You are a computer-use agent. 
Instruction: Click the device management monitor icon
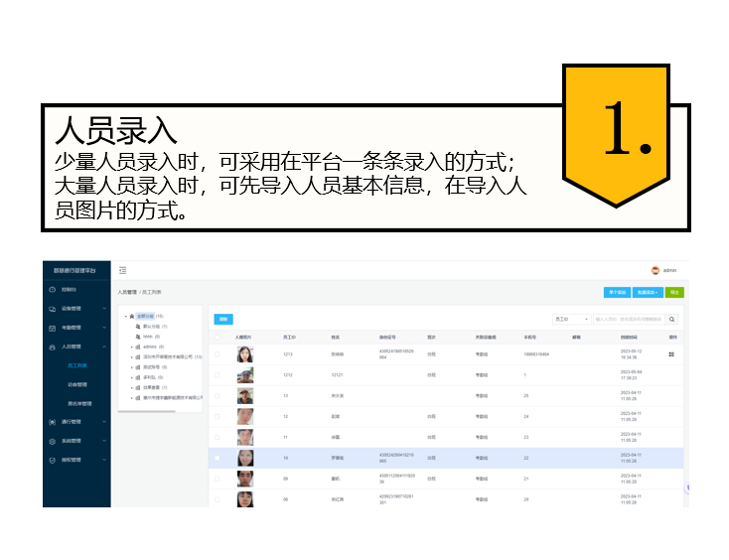pyautogui.click(x=52, y=309)
